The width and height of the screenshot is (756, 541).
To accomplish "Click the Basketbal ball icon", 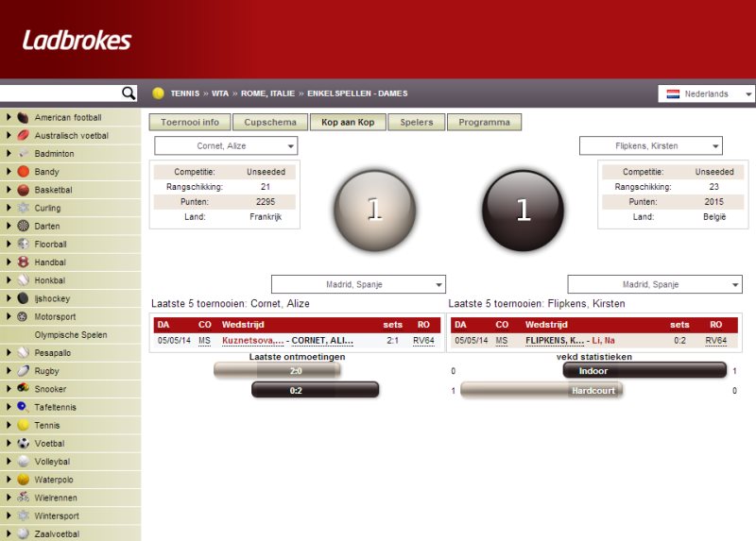I will pyautogui.click(x=23, y=190).
